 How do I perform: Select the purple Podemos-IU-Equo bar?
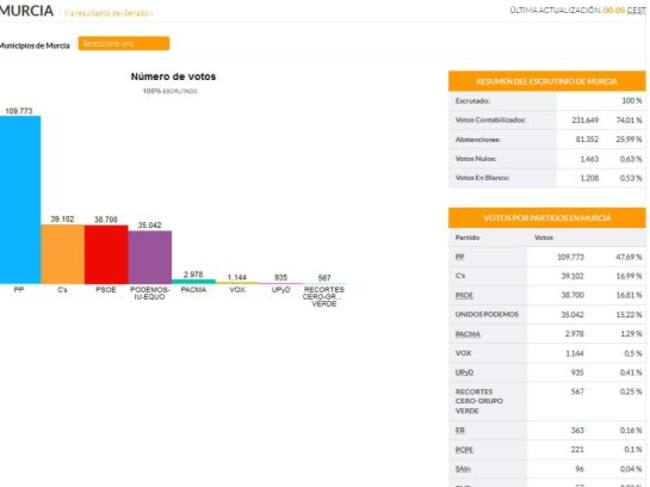point(150,257)
